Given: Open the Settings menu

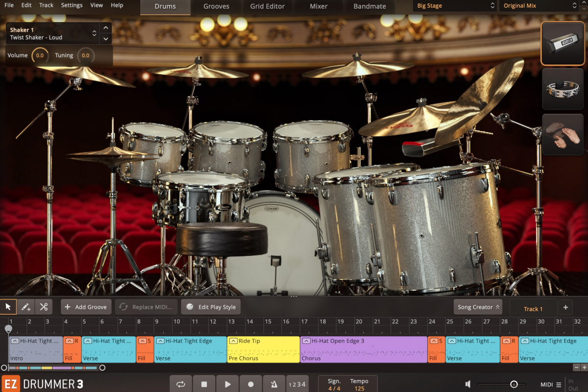Looking at the screenshot, I should [x=72, y=5].
